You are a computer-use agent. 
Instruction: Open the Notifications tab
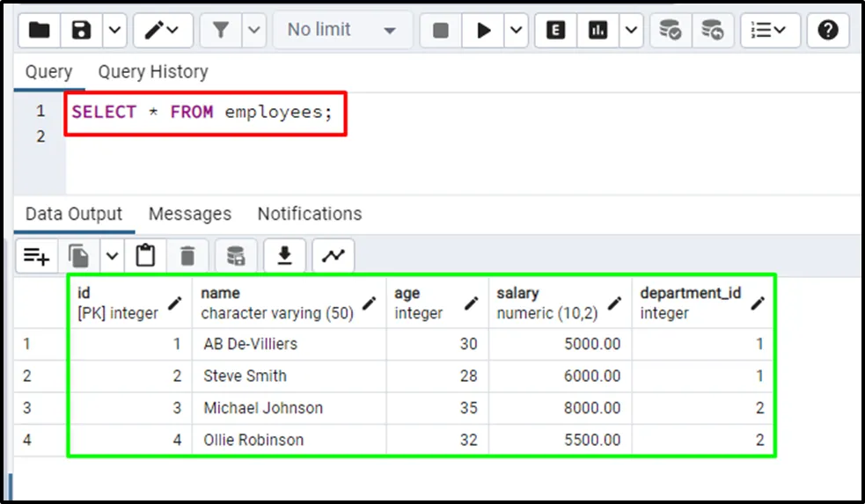coord(309,214)
